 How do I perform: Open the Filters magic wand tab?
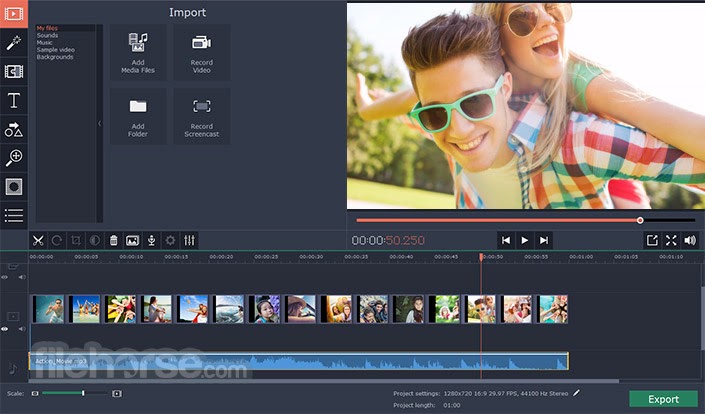13,43
